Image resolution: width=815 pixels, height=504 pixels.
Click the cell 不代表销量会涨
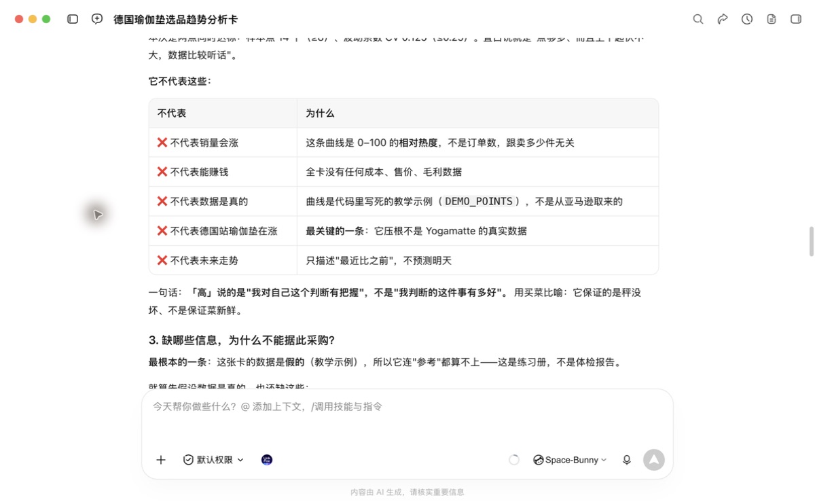[x=223, y=143]
